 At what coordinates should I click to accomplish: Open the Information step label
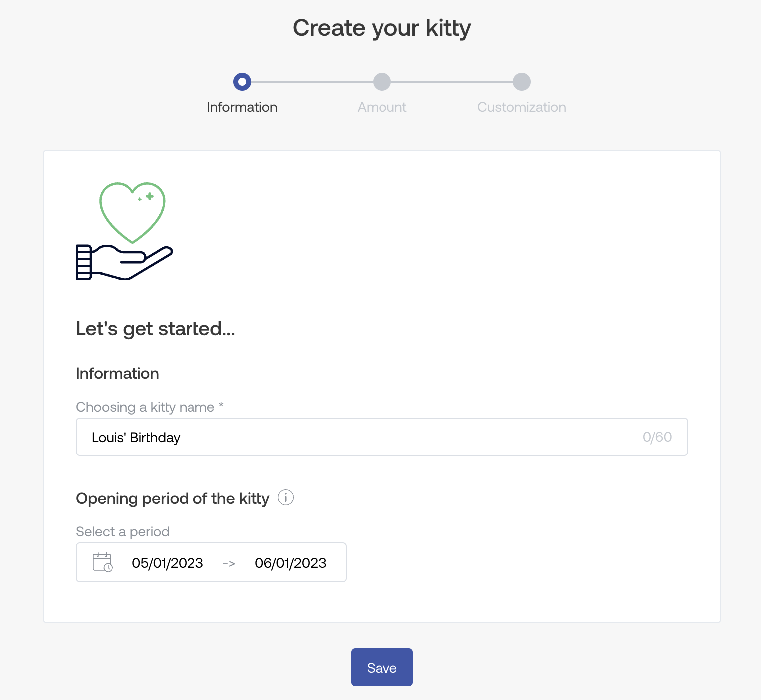(x=242, y=107)
